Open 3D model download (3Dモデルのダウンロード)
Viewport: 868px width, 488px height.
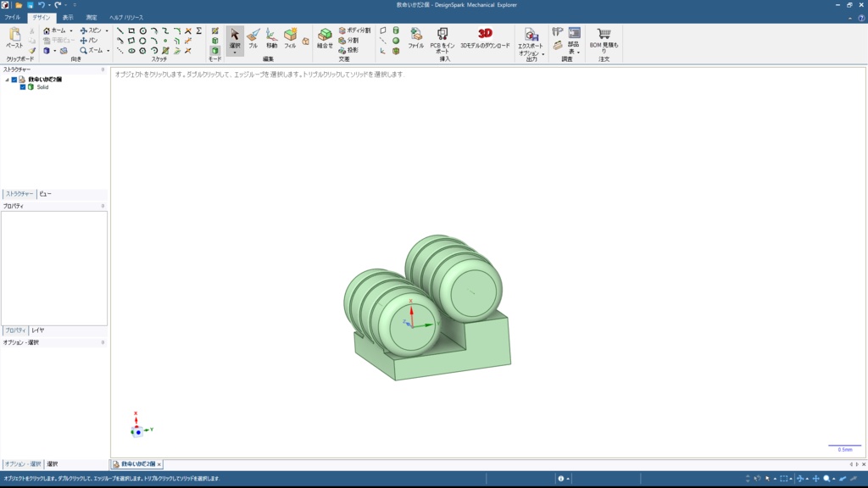point(485,38)
